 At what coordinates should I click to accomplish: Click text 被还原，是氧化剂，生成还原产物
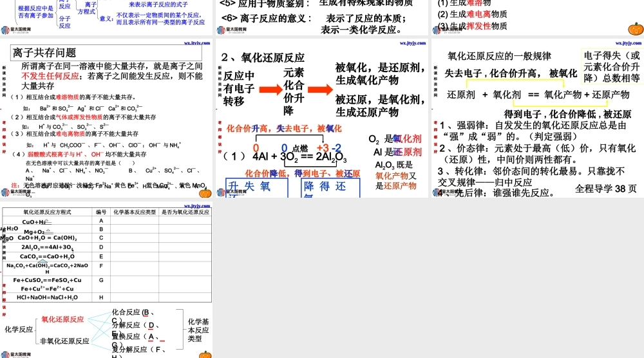[380, 106]
